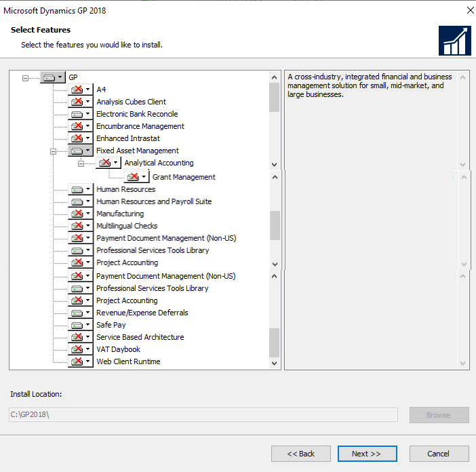The height and width of the screenshot is (472, 476).
Task: Cancel the installation wizard
Action: 439,454
